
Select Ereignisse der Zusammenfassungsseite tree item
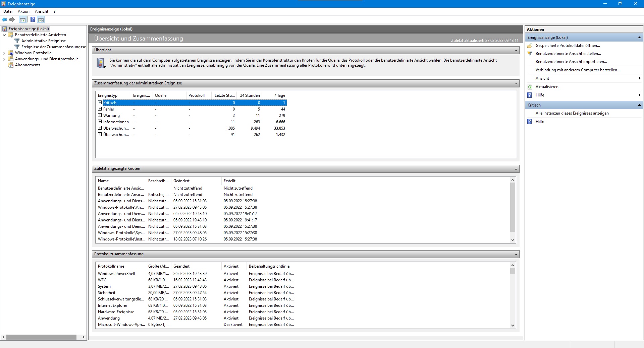[x=54, y=47]
